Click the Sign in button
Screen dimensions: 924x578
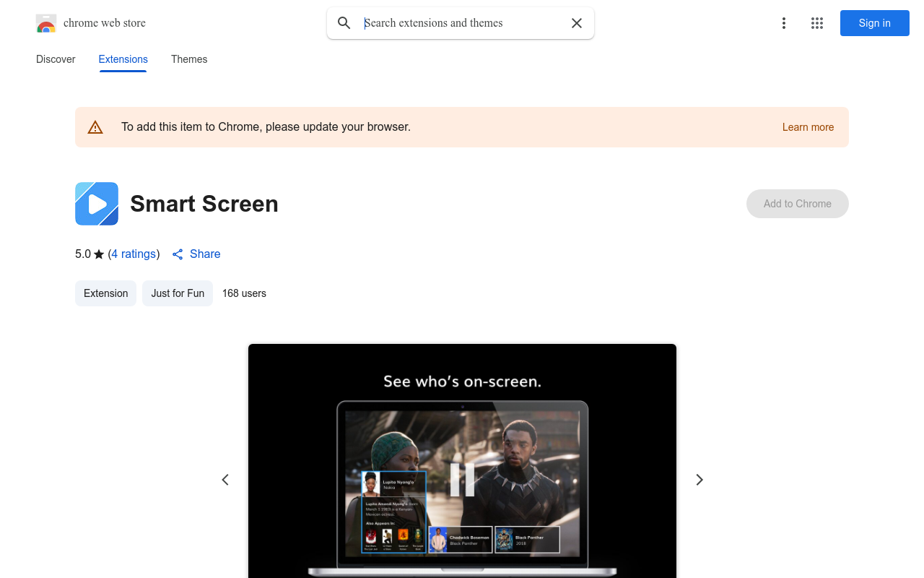875,23
